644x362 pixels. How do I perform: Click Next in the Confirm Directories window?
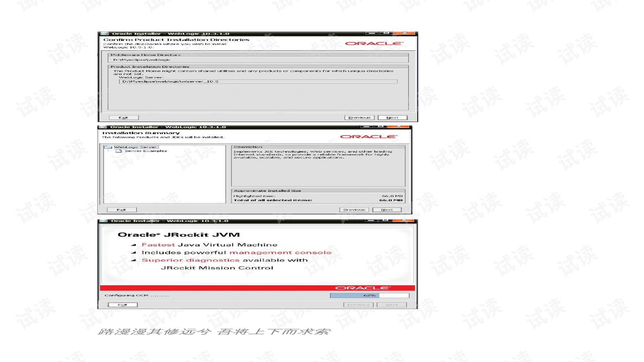(x=392, y=118)
